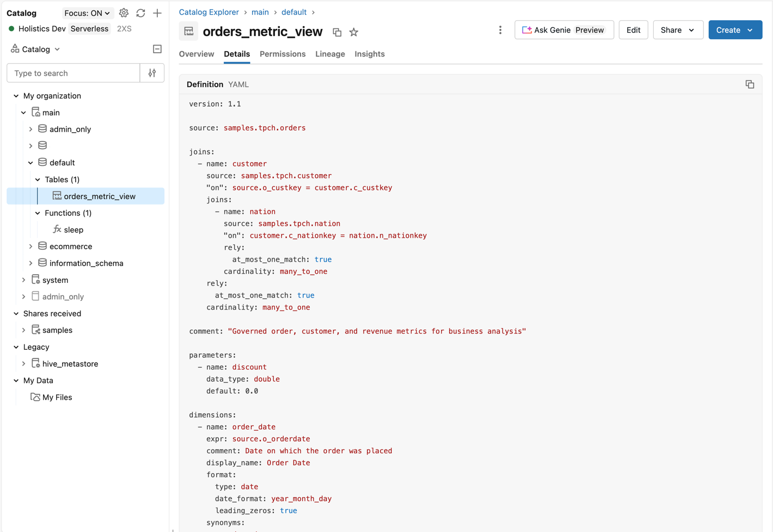The width and height of the screenshot is (773, 532).
Task: Refresh the catalog tree
Action: [x=140, y=13]
